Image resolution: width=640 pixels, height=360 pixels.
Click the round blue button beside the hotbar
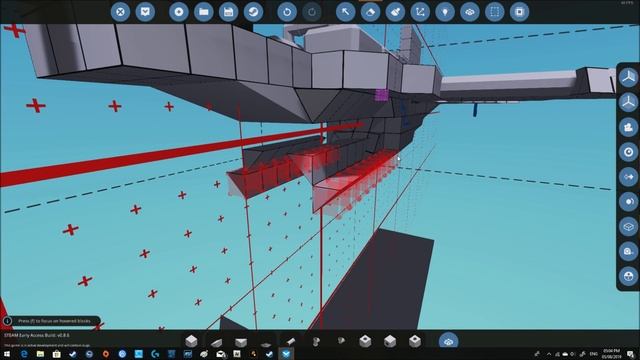(x=448, y=341)
